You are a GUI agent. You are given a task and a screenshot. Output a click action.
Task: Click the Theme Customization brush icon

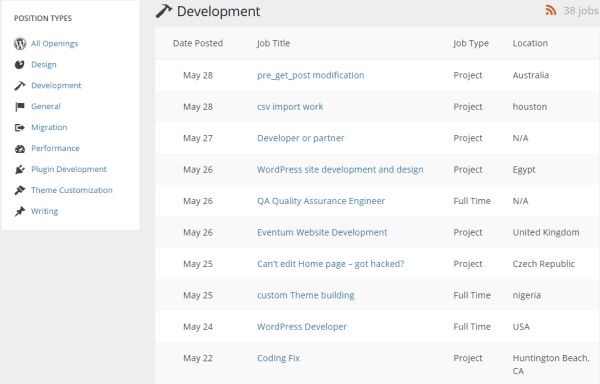pyautogui.click(x=20, y=190)
